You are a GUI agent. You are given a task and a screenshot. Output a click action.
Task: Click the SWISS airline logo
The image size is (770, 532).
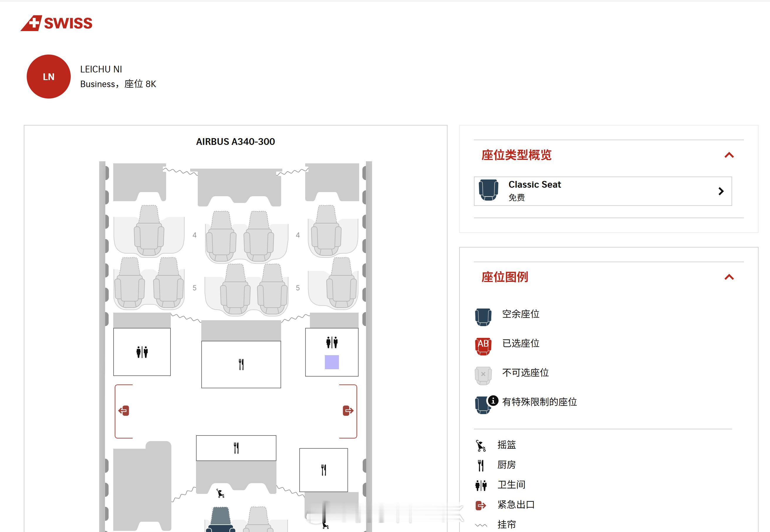coord(56,23)
